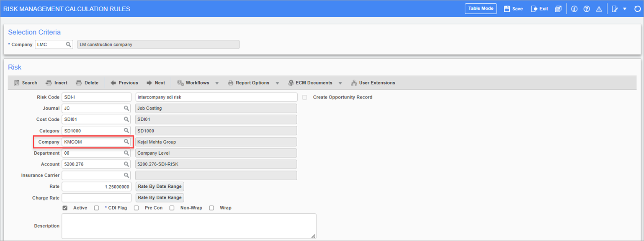Toggle the Non-Wrap checkbox
The width and height of the screenshot is (644, 241).
click(172, 208)
